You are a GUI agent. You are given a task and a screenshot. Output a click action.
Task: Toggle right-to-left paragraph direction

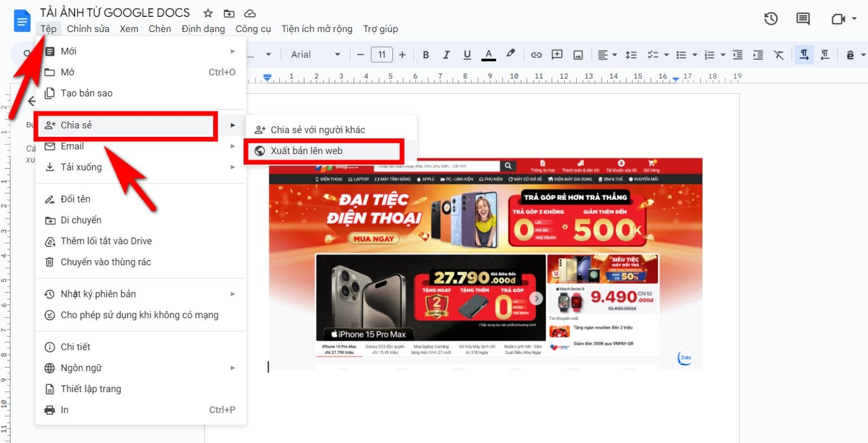(825, 54)
